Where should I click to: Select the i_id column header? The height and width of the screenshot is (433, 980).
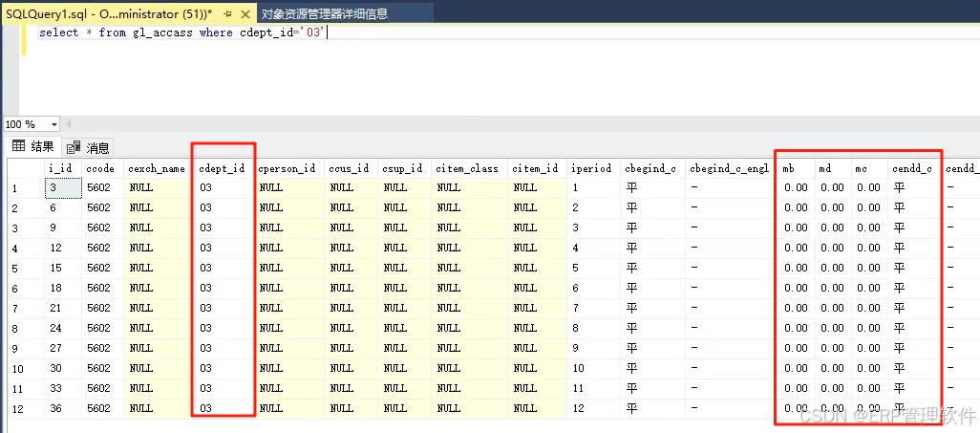62,169
